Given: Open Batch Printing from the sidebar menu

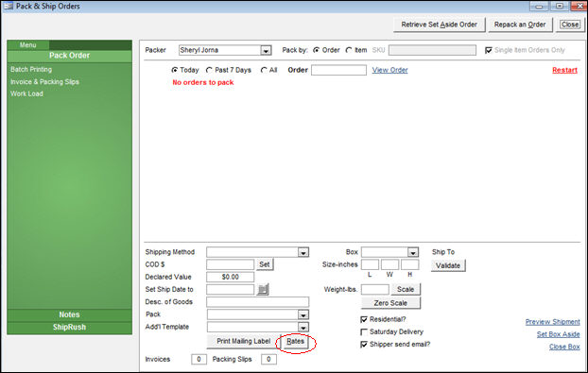Looking at the screenshot, I should click(x=31, y=69).
